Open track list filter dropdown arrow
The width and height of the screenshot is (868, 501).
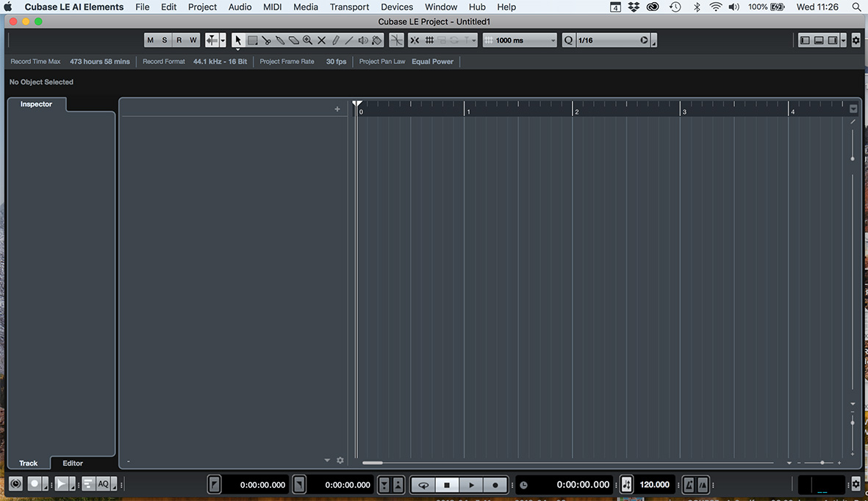(327, 461)
